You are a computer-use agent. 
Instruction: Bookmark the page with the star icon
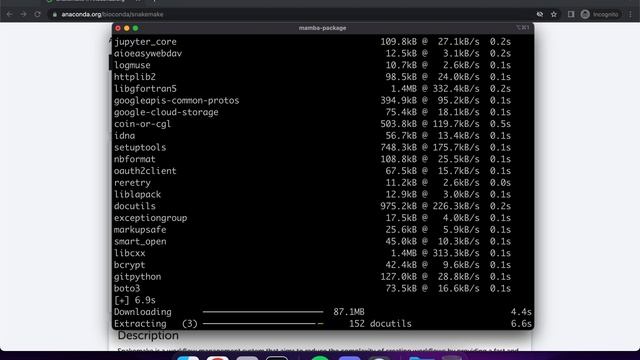point(554,14)
